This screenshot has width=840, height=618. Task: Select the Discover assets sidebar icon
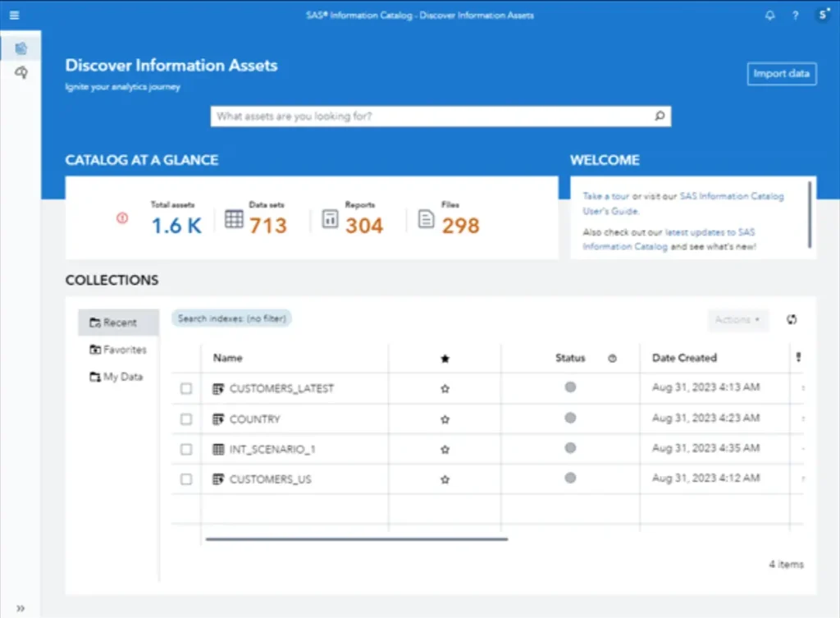click(21, 48)
